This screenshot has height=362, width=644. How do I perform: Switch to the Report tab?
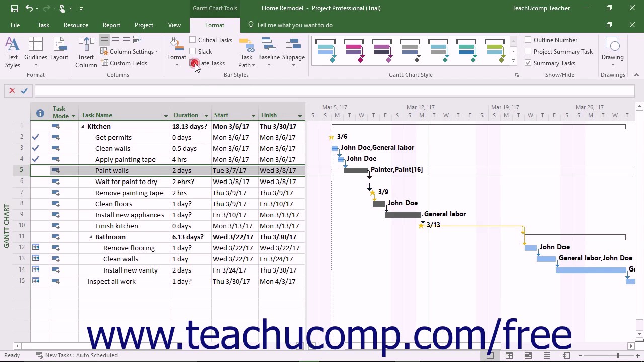click(x=111, y=25)
